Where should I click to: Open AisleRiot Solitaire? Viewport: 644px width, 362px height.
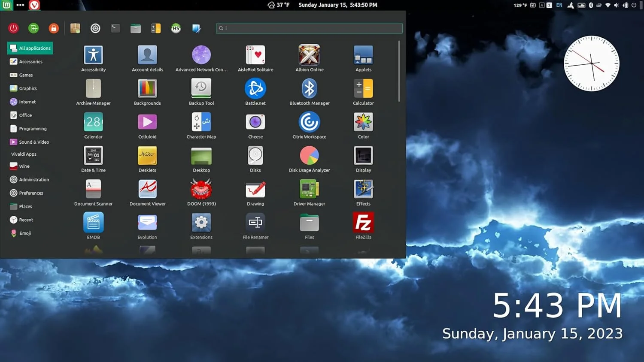tap(255, 56)
